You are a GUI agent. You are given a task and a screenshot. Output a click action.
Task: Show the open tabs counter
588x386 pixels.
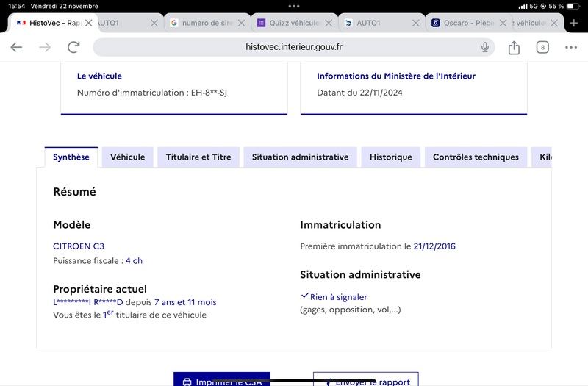(x=542, y=47)
